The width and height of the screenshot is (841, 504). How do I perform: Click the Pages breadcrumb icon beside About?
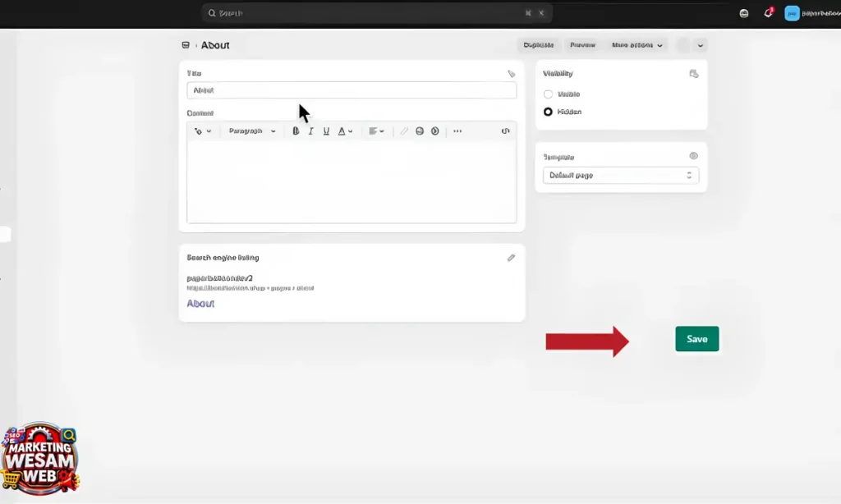[x=186, y=45]
